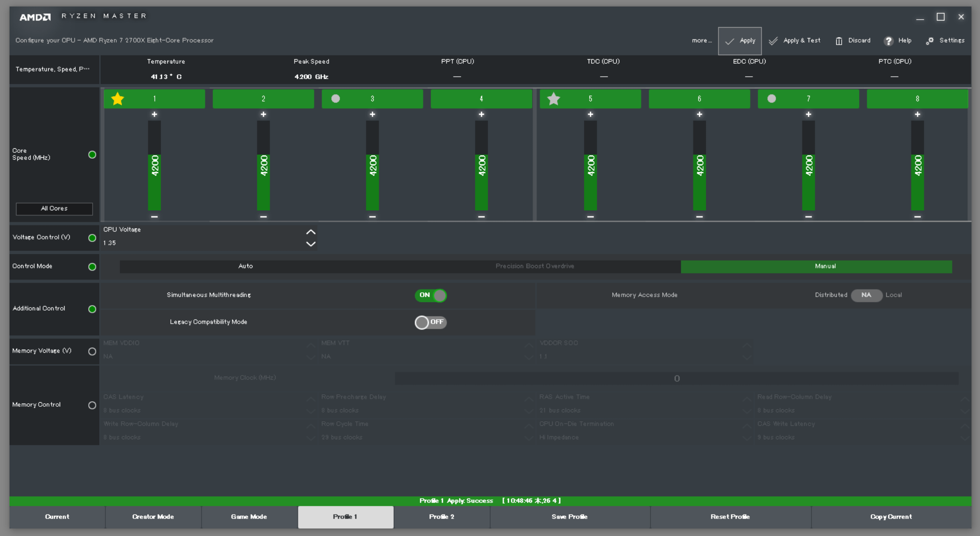Viewport: 980px width, 536px height.
Task: Discard changes with the trash icon
Action: tap(838, 41)
